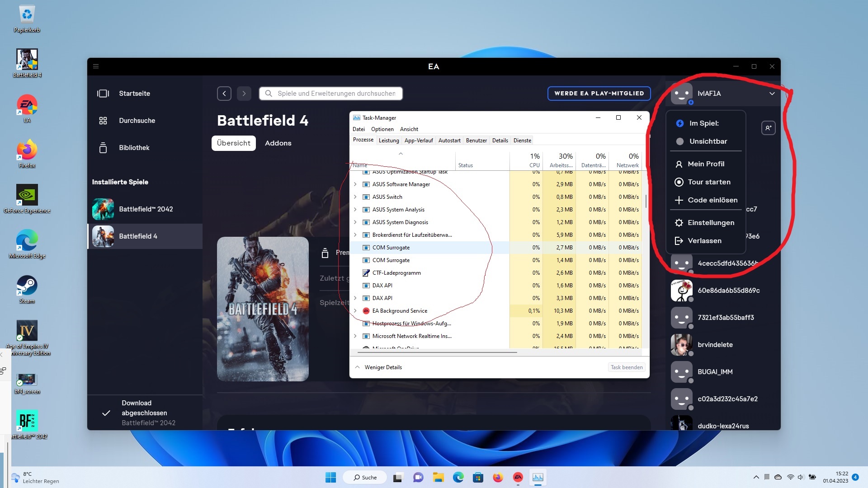Open the weather widget in taskbar

coord(35,478)
